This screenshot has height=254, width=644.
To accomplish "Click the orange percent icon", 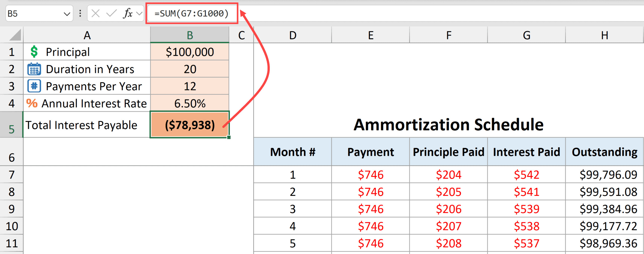I will point(32,103).
